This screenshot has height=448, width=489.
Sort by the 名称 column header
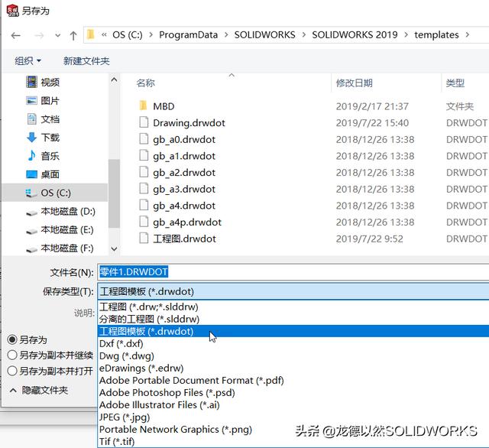pyautogui.click(x=146, y=83)
